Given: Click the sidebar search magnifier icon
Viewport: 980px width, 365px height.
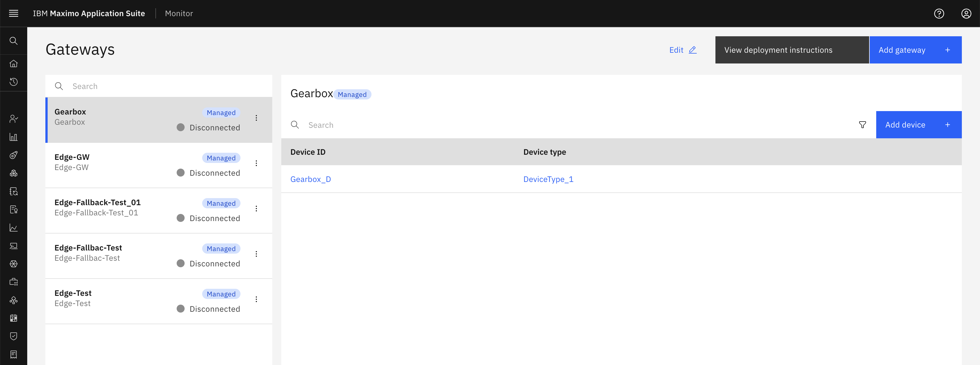Looking at the screenshot, I should pos(13,41).
